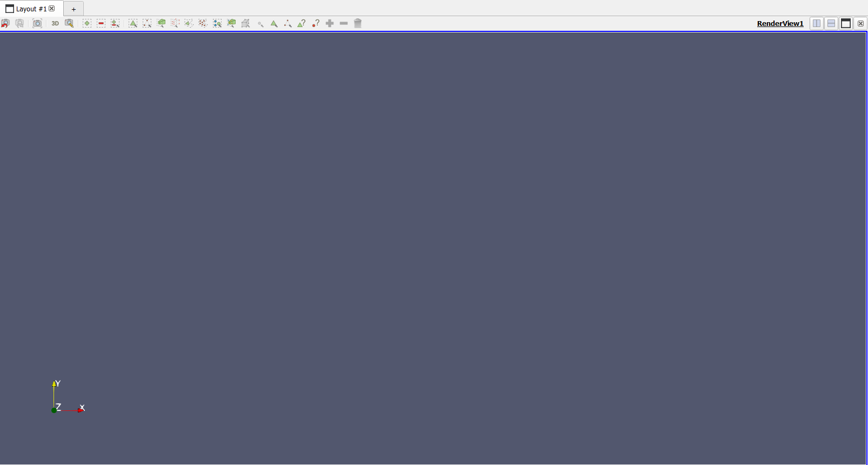868x465 pixels.
Task: Click the orientation axes widget
Action: click(x=68, y=397)
